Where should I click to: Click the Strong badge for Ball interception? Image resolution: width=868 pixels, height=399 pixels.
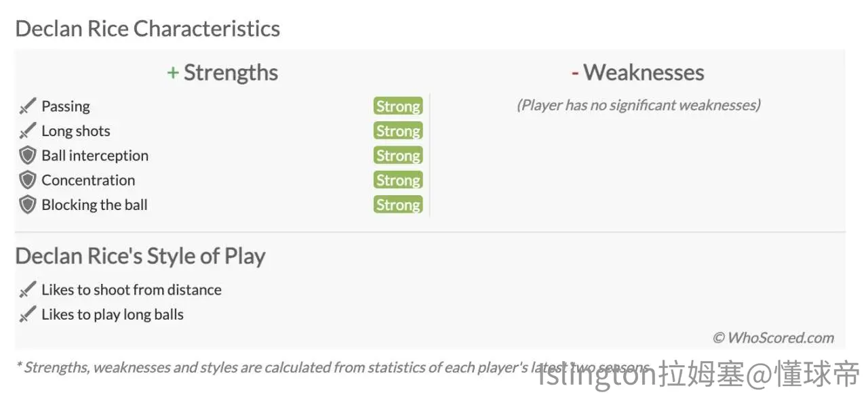[x=398, y=155]
